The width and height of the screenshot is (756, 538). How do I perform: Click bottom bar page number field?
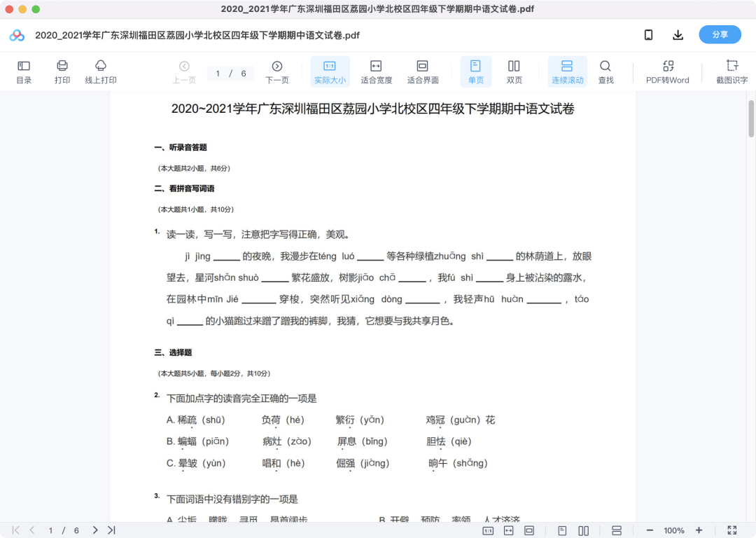point(50,531)
